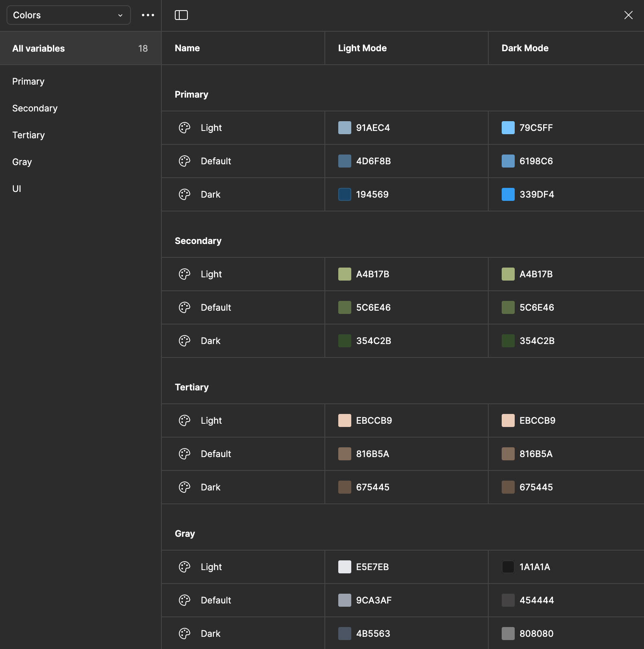Open Light Mode 354C2B color swatch
Screen dimensions: 644x649
point(345,341)
